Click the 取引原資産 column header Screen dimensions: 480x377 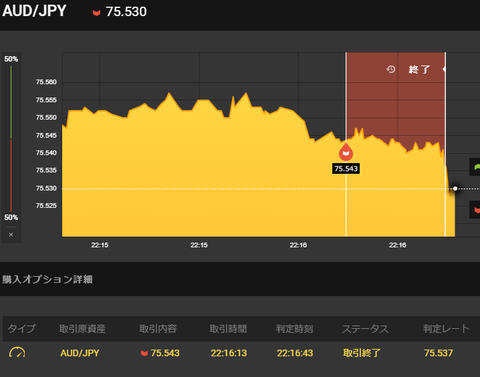point(82,329)
